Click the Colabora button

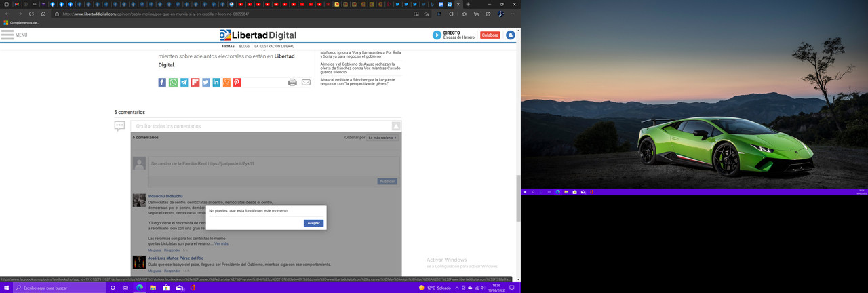490,35
